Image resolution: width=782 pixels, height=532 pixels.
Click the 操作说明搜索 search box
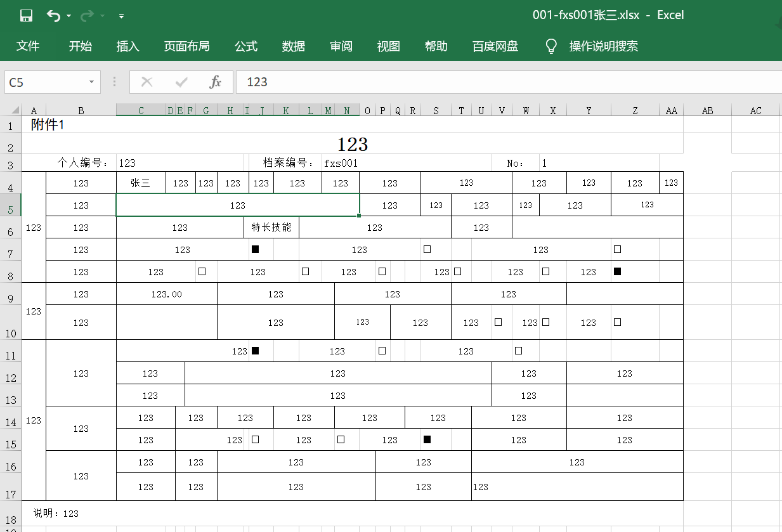point(603,46)
